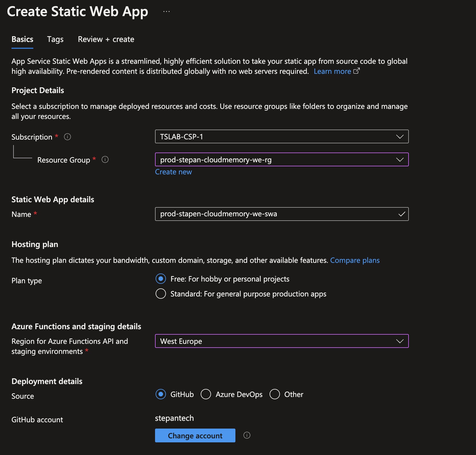Click the info icon next to Change account
This screenshot has height=455, width=476.
(247, 435)
